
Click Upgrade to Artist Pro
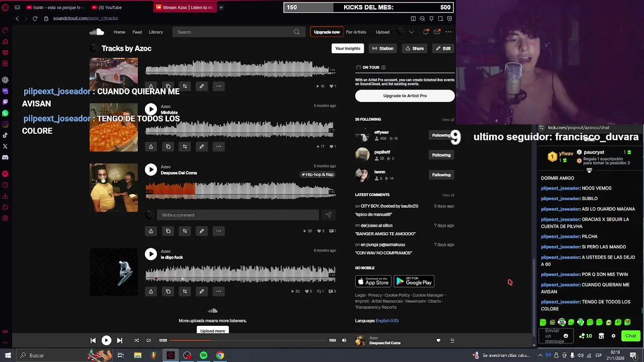[x=405, y=96]
